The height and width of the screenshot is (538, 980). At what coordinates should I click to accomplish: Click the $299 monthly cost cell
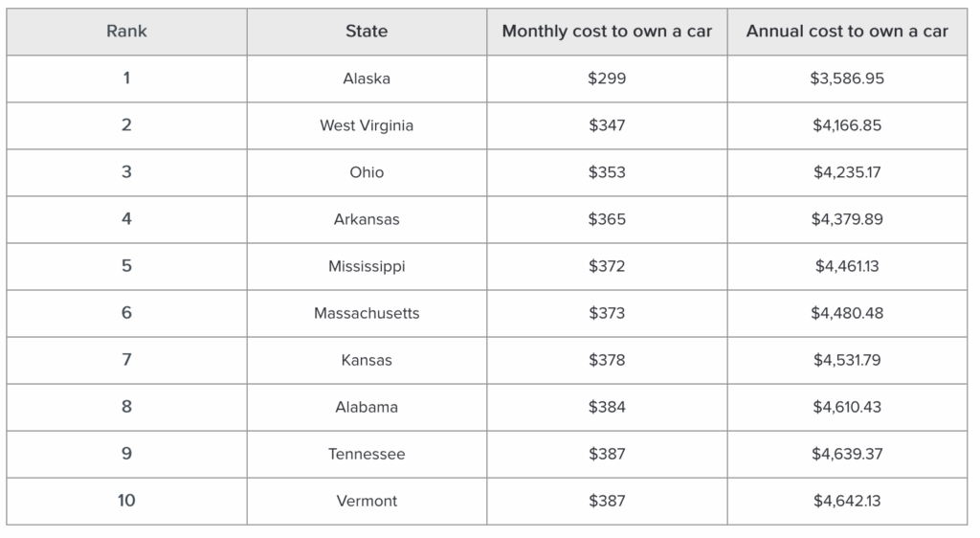(607, 78)
